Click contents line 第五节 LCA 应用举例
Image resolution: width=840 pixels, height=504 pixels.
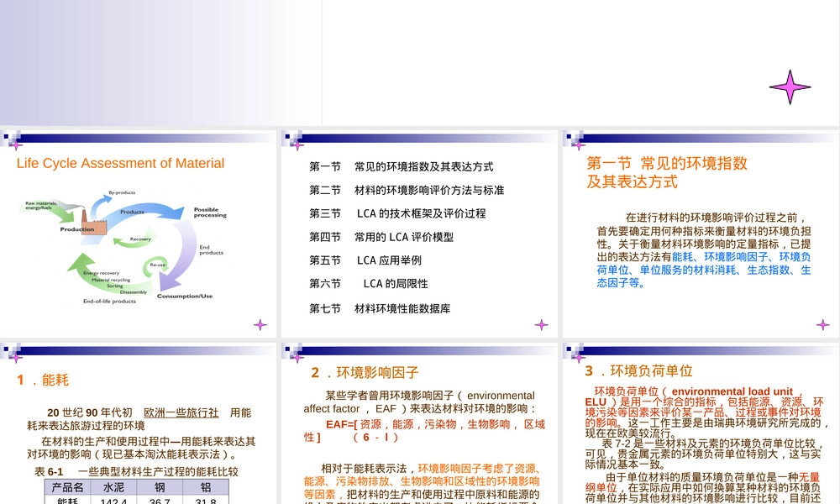click(365, 260)
